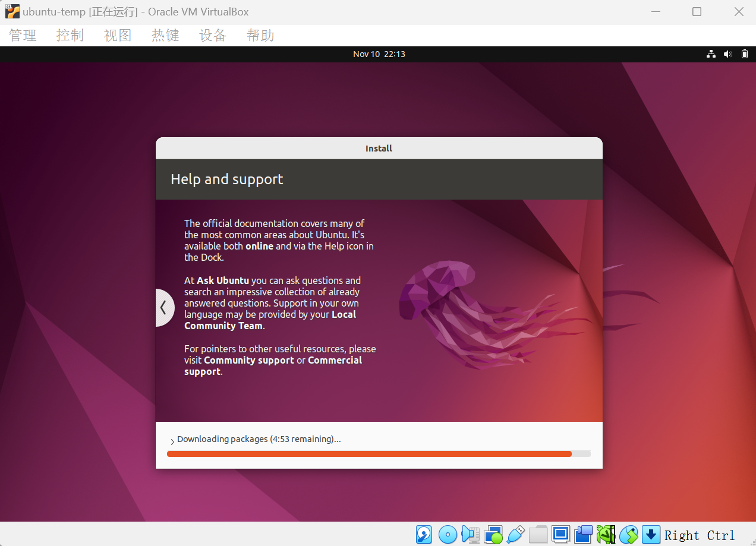Click the 'Downloading packages (4:53 remaining)...' text

[259, 439]
